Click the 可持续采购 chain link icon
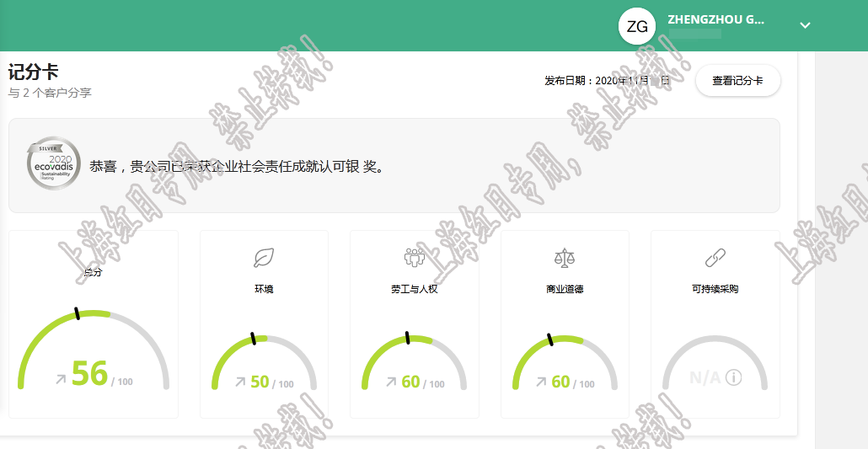Screen dimensions: 868x449 click(715, 258)
